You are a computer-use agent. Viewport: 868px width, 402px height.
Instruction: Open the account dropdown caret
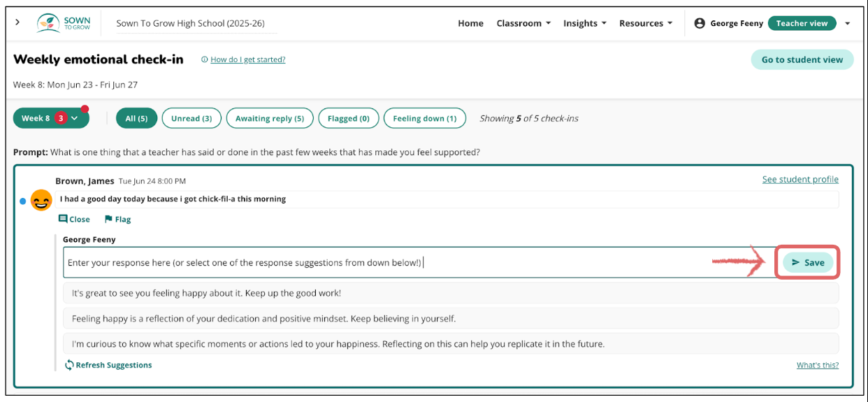point(847,23)
